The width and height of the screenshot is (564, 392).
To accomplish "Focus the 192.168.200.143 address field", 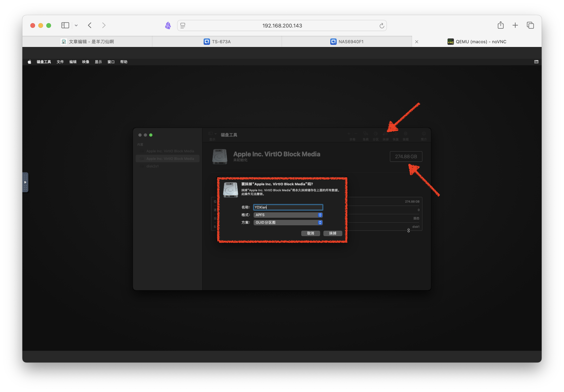I will click(x=282, y=25).
